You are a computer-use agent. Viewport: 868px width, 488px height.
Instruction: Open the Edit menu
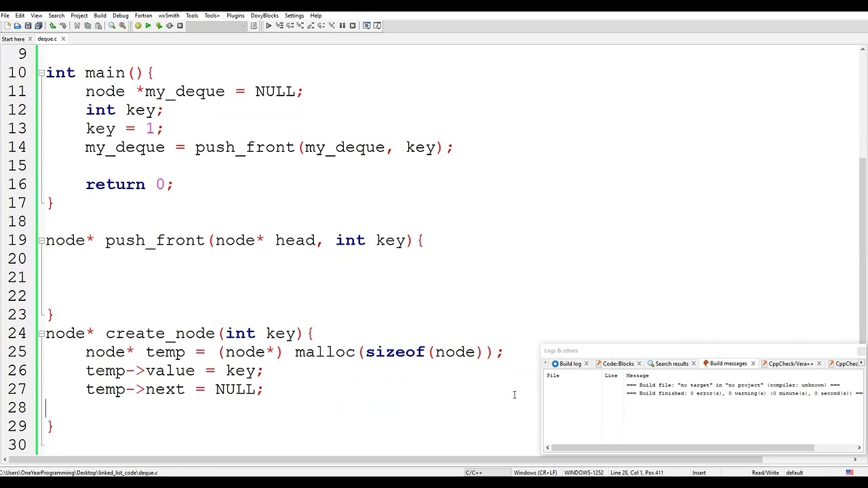click(x=20, y=15)
